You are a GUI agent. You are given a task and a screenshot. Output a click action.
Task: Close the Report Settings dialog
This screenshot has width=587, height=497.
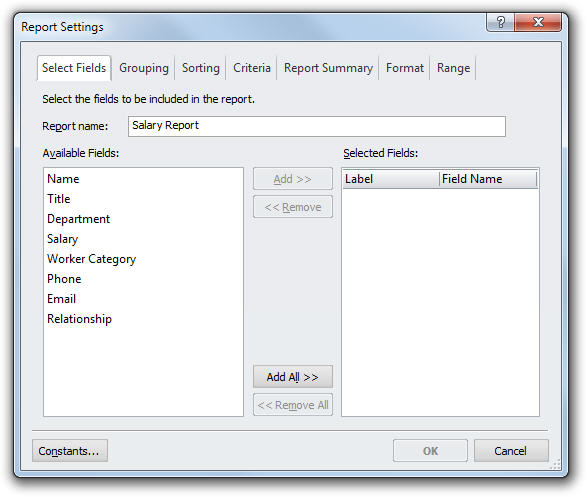click(538, 22)
